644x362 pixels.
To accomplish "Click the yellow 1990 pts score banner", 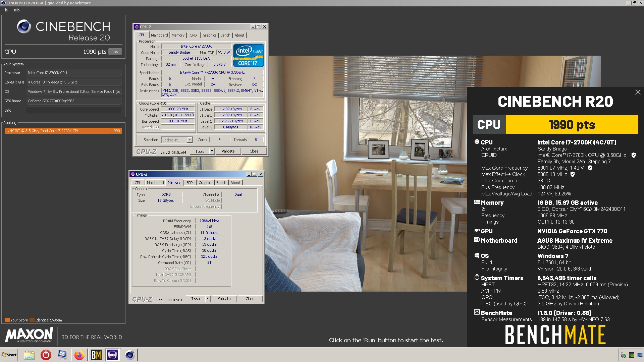I will coord(572,125).
